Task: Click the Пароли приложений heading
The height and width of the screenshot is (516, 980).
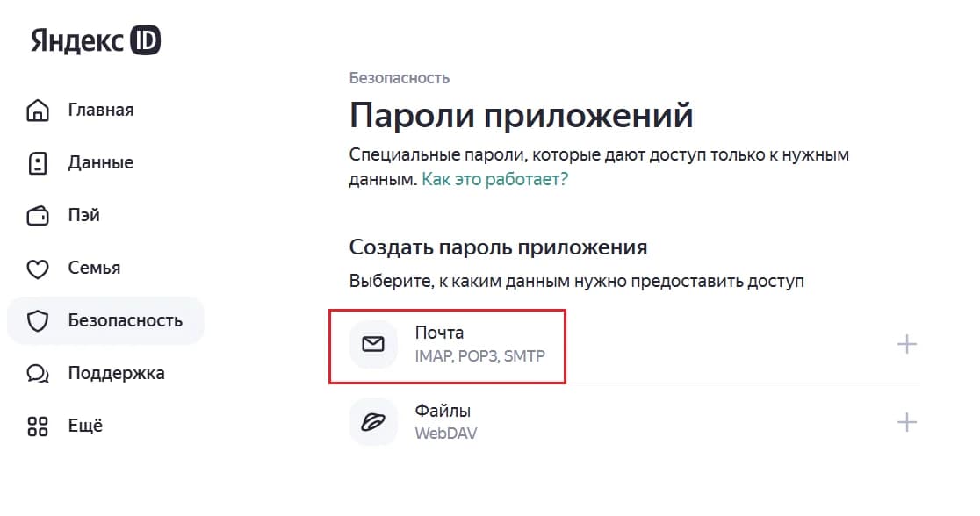Action: (x=522, y=116)
